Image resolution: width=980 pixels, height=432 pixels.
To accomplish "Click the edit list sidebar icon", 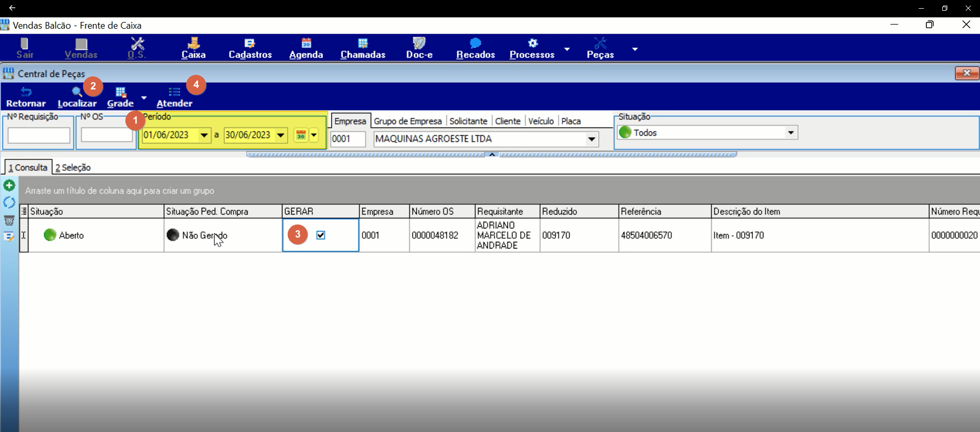I will pyautogui.click(x=9, y=237).
